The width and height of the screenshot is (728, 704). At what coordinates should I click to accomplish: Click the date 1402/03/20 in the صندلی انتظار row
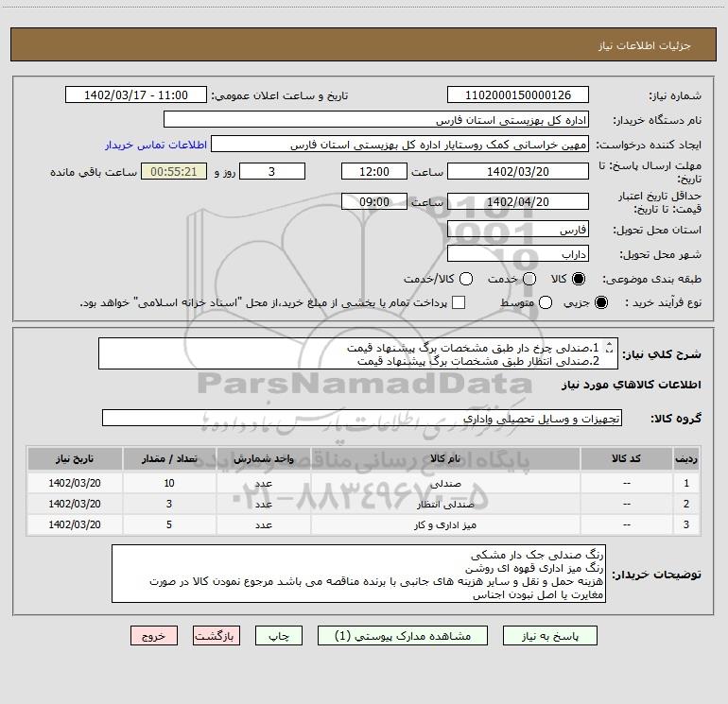75,504
